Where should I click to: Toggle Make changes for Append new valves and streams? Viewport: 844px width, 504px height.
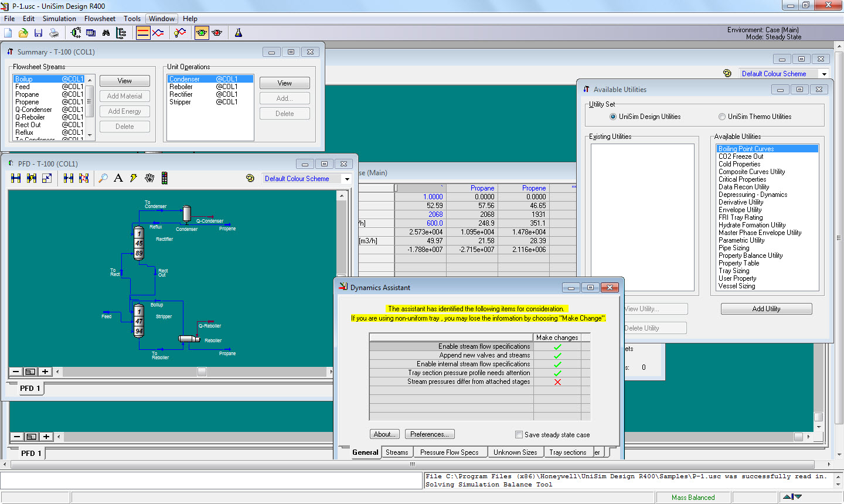[x=557, y=355]
